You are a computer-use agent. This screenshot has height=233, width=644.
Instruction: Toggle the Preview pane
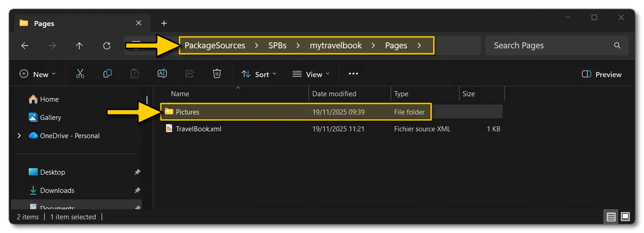[602, 74]
